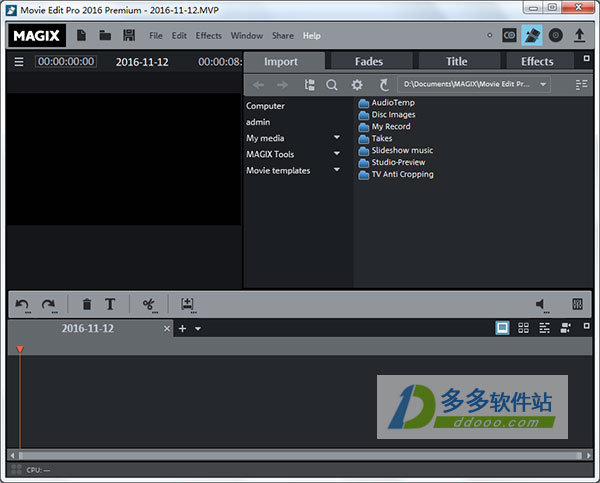Maximize the media pool panel
Viewport: 600px width, 483px height.
point(586,59)
